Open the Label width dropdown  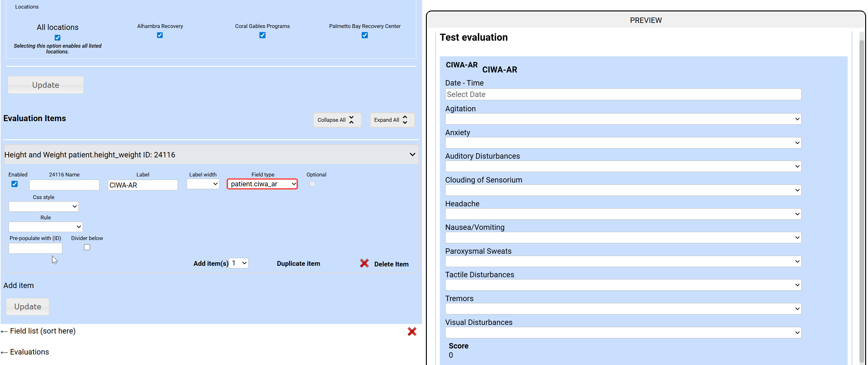point(203,184)
